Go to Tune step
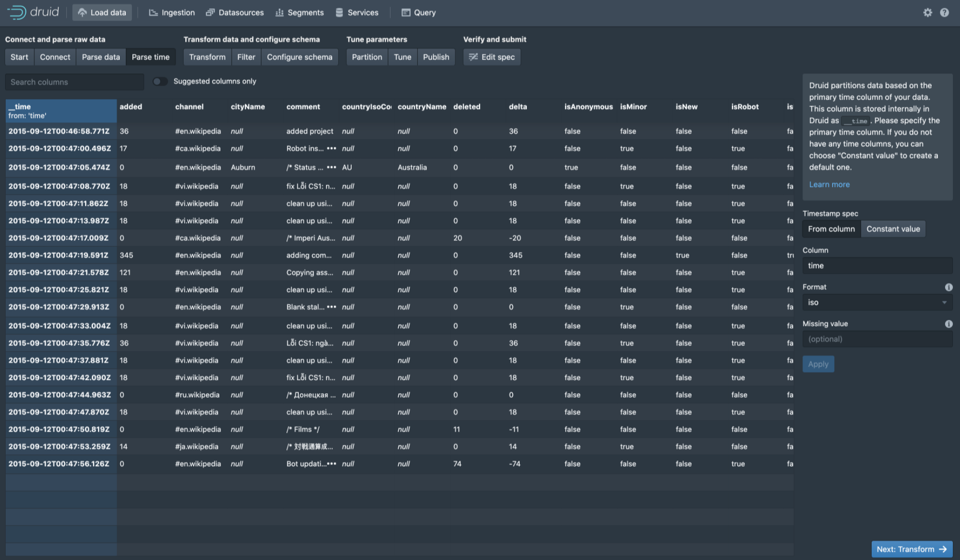960x560 pixels. (402, 57)
